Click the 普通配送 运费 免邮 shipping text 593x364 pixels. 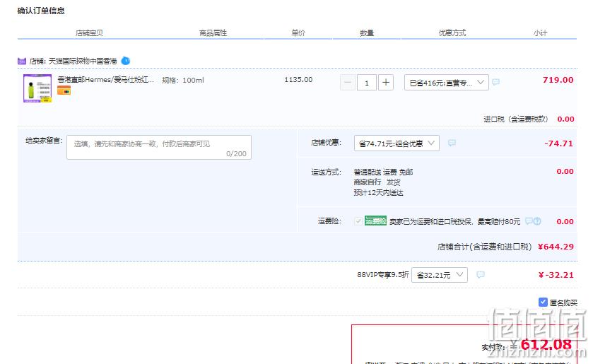[x=383, y=172]
